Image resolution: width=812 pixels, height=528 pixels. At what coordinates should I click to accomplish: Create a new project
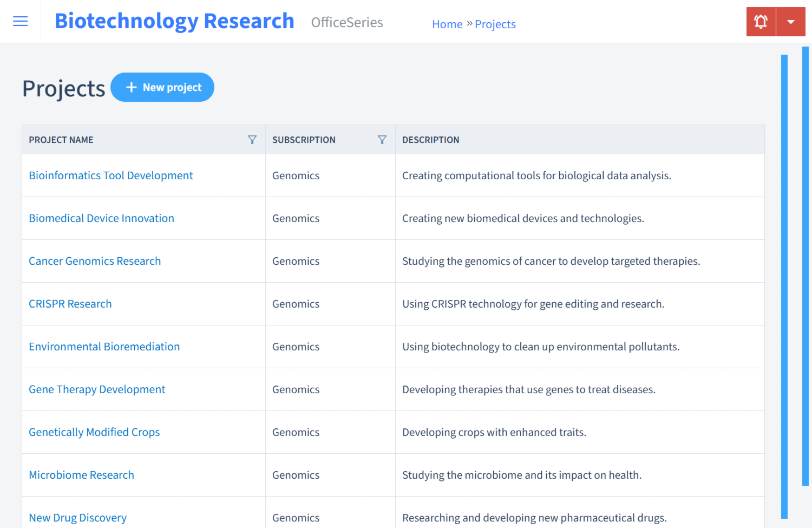point(162,87)
